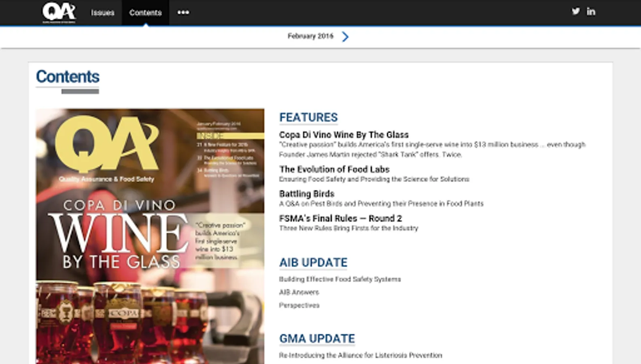641x364 pixels.
Task: Click 'A Q&A on Pest Birds' description
Action: (381, 203)
